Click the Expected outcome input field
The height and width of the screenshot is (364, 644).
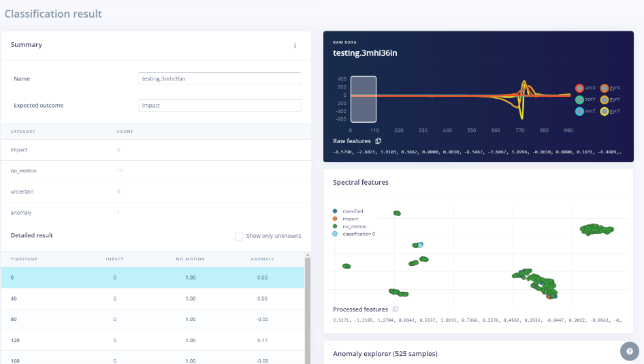pos(219,106)
